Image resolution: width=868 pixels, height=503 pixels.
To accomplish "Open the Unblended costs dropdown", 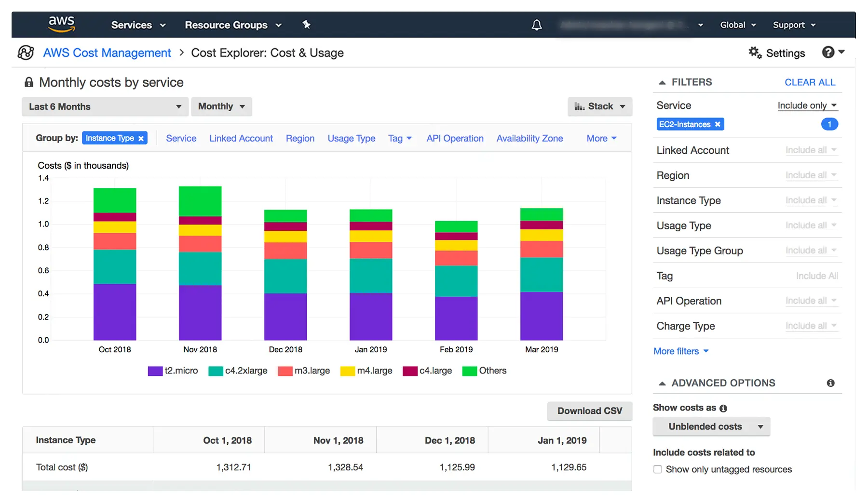I will [x=711, y=427].
